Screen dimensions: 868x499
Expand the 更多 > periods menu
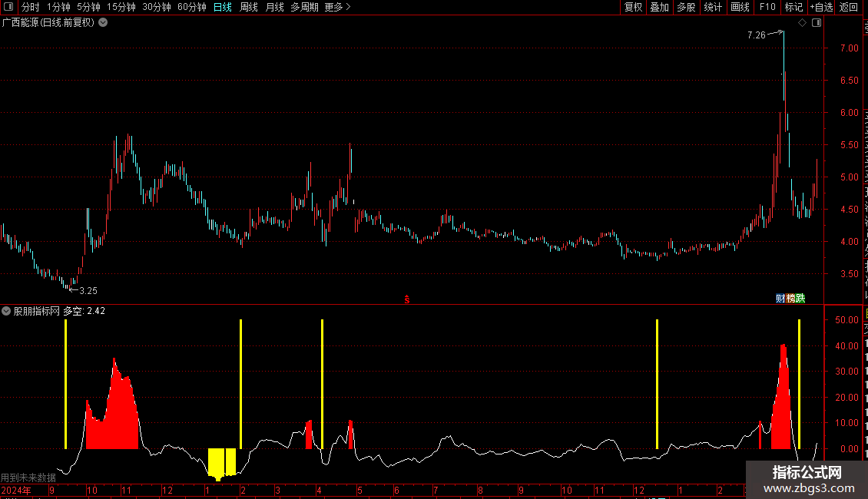click(338, 7)
